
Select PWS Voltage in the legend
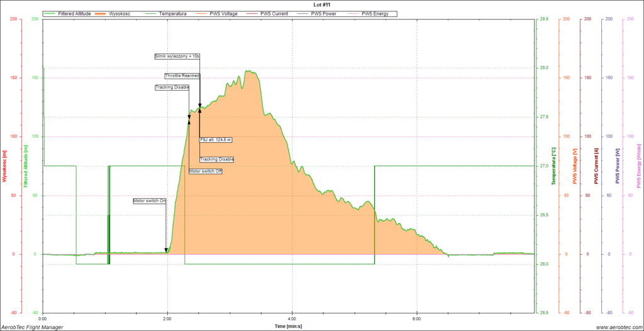pyautogui.click(x=224, y=13)
